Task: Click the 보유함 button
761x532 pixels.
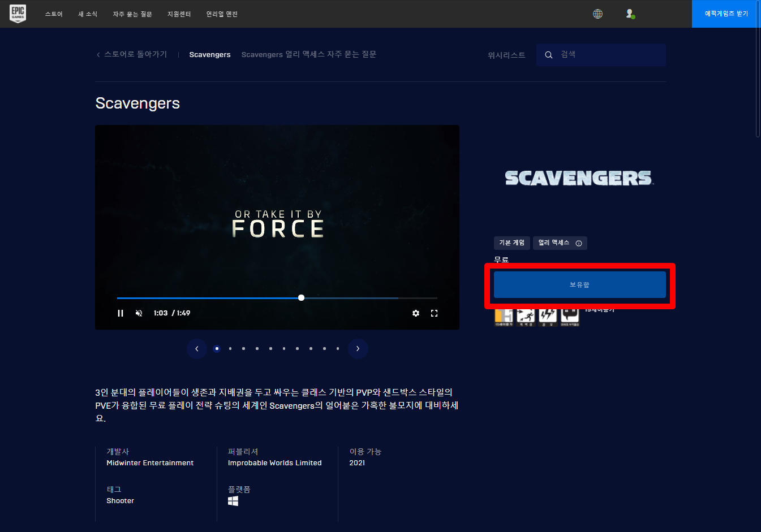Action: (x=580, y=285)
